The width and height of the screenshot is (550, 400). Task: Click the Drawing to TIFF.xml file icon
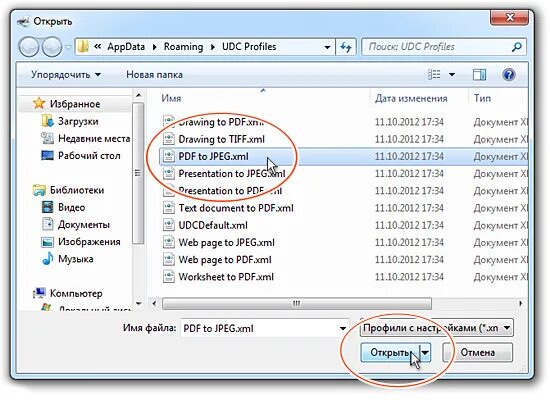[169, 139]
